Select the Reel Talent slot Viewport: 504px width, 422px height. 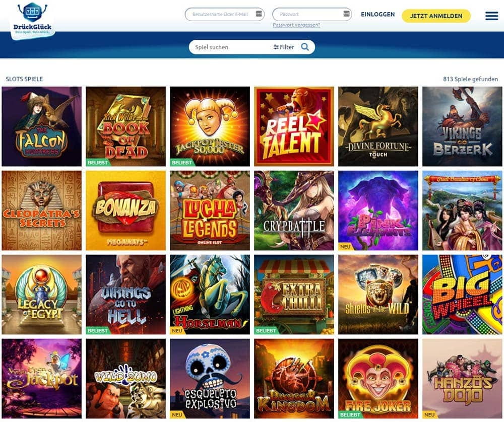point(294,126)
